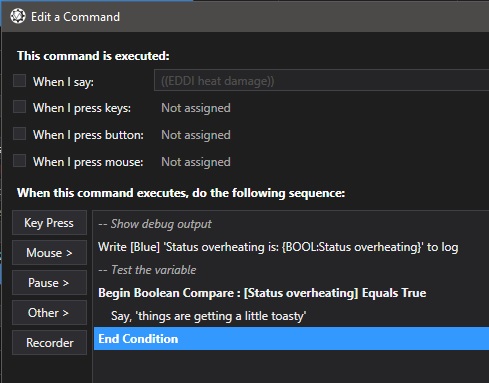The height and width of the screenshot is (383, 489).
Task: Expand the Pause > action menu
Action: (49, 283)
